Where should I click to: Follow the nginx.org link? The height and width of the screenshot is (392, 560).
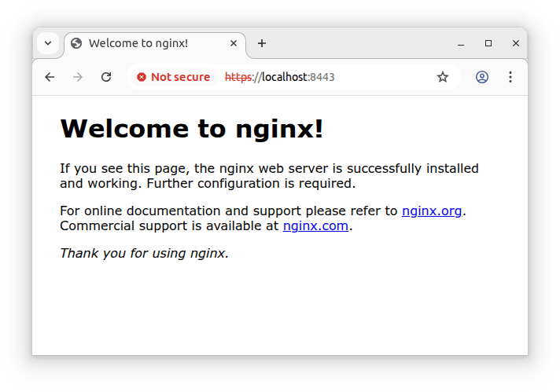432,211
